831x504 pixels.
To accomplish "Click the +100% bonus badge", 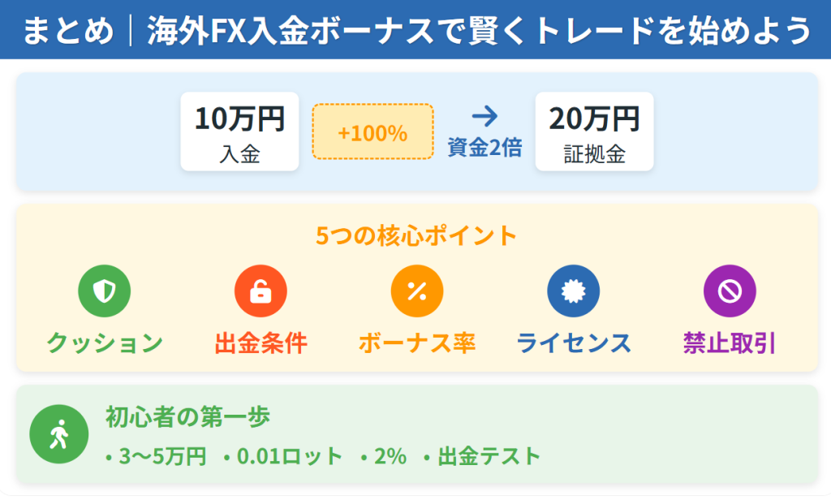I will (372, 132).
